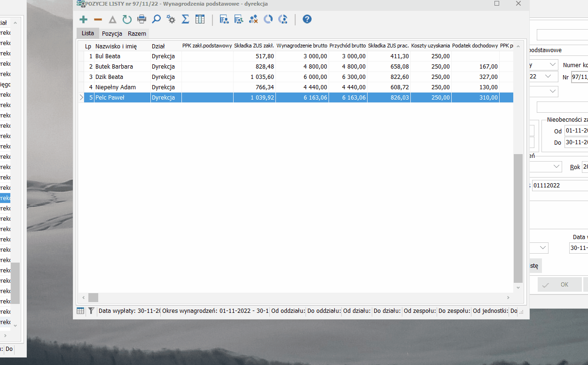Viewport: 588px width, 365px height.
Task: Switch to the Lista tab
Action: tap(88, 33)
